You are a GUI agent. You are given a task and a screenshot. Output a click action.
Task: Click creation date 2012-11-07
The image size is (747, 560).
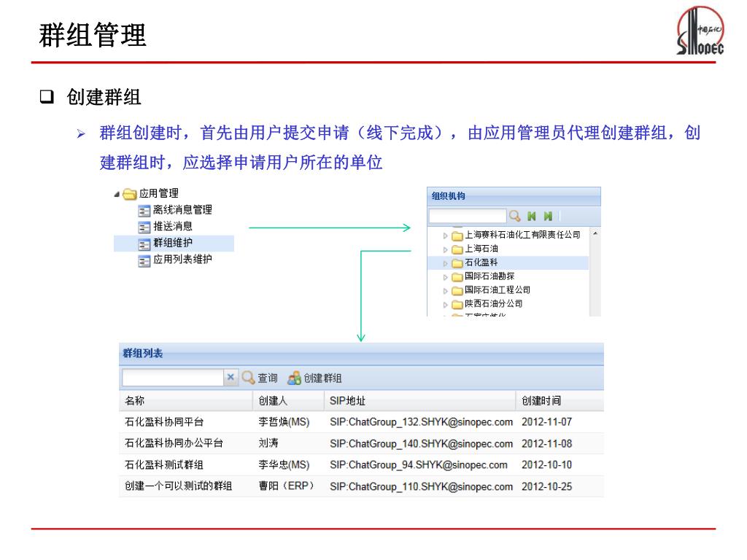coord(547,422)
